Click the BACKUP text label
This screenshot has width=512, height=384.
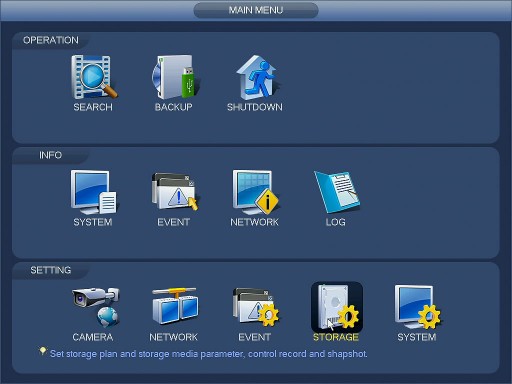[x=174, y=107]
